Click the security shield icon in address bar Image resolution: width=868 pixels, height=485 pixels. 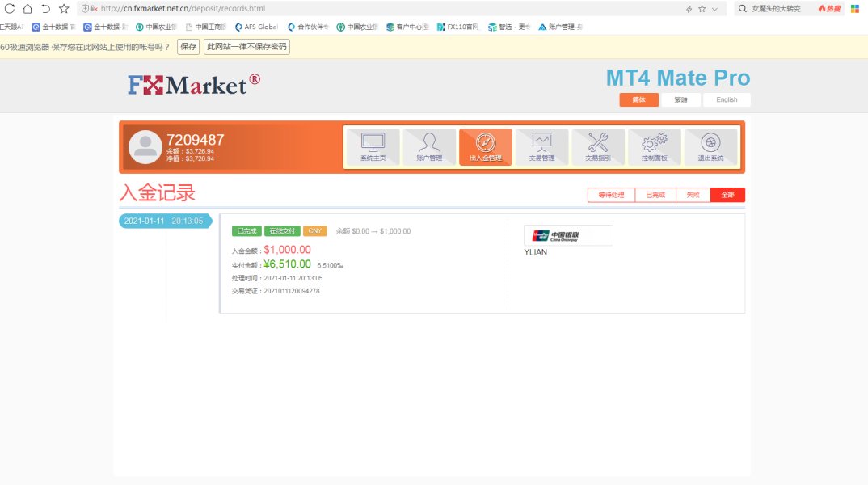85,8
